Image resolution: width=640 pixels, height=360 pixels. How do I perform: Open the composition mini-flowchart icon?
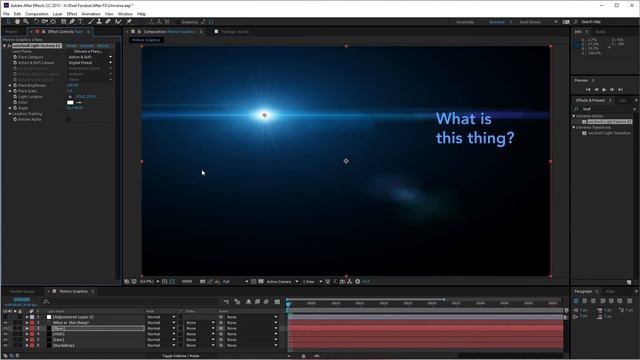(227, 302)
